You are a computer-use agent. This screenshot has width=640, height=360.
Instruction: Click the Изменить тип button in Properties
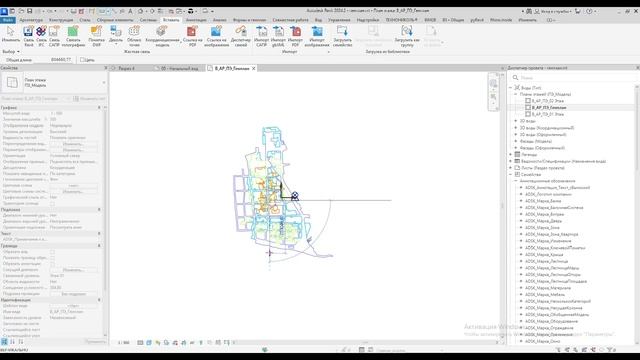(x=89, y=98)
